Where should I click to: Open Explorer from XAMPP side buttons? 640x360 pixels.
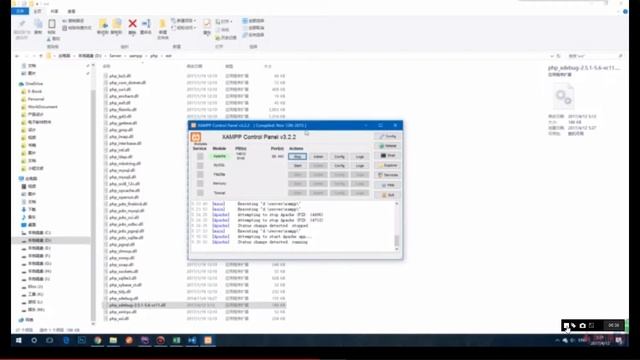pos(387,165)
